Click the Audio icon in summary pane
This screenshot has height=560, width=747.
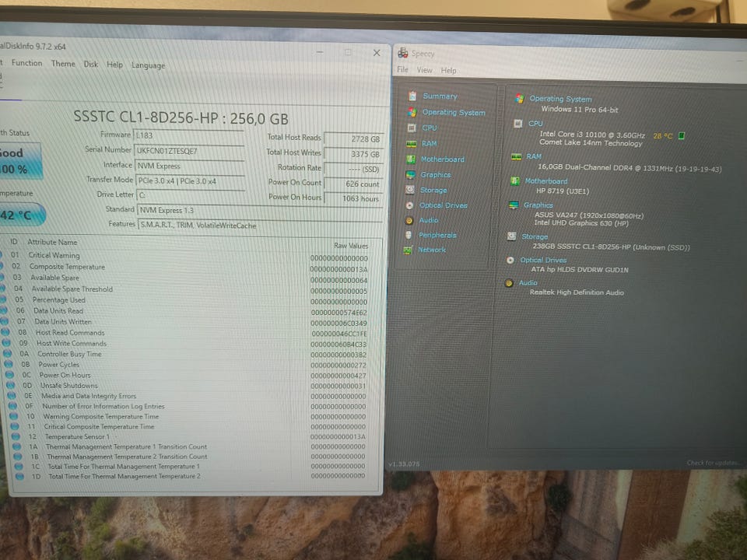[509, 283]
